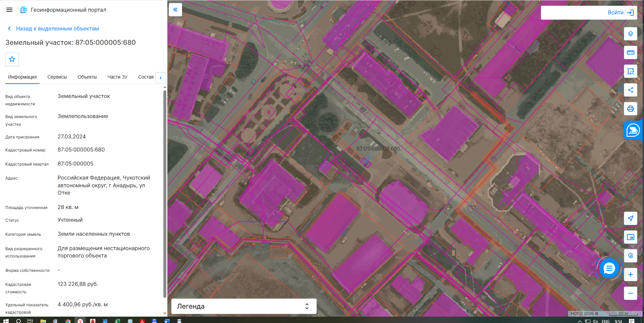
Task: Open the chat support bubble
Action: [609, 268]
